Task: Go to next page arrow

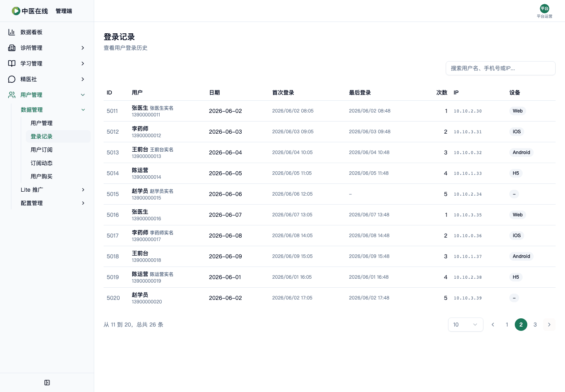Action: [x=549, y=325]
